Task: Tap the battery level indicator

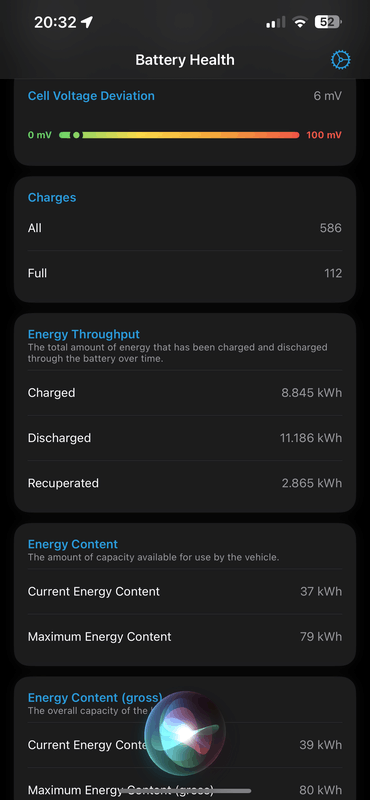Action: pyautogui.click(x=328, y=22)
